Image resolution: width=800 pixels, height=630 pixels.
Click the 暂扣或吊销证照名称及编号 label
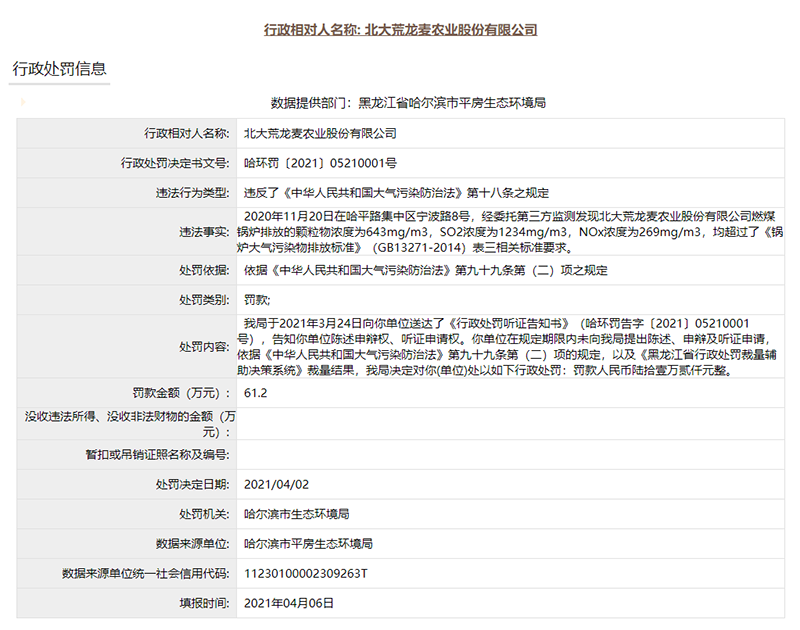(x=158, y=455)
